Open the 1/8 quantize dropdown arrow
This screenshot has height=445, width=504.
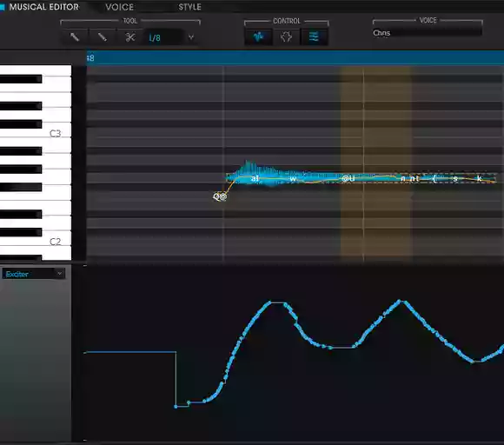tap(191, 37)
